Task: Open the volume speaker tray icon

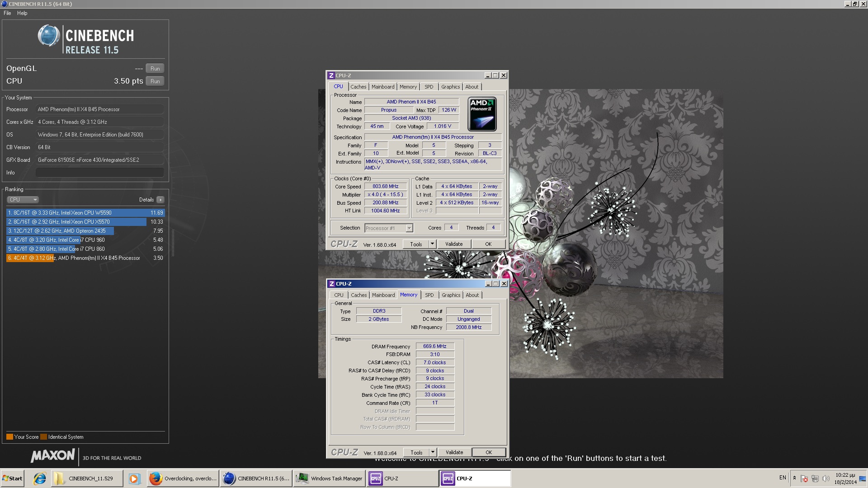Action: 826,479
